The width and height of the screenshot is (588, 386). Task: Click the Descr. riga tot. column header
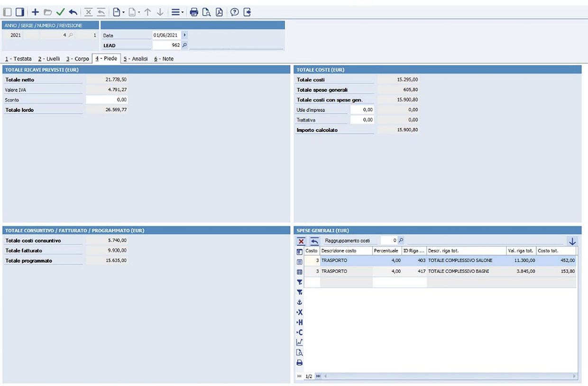(466, 250)
